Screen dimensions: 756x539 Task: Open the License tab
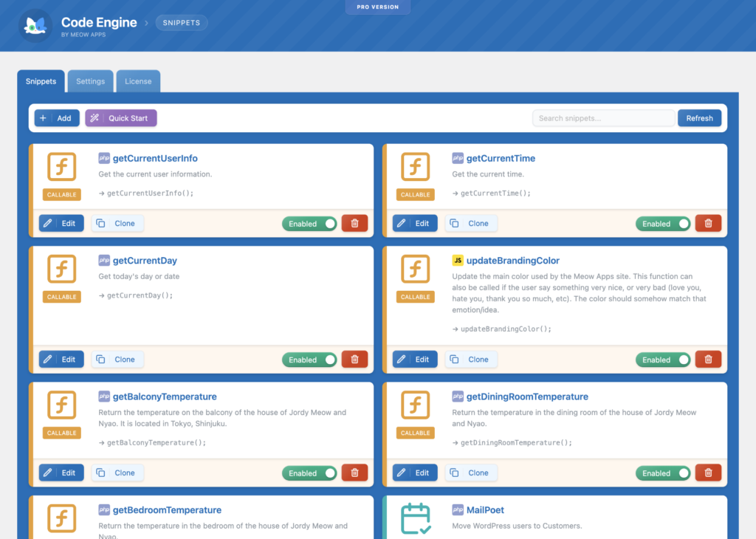pos(138,81)
